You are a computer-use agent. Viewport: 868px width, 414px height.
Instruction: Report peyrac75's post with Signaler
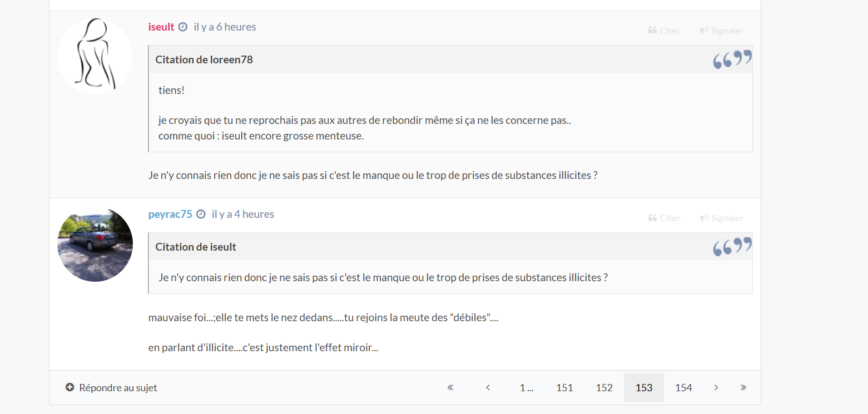[721, 218]
